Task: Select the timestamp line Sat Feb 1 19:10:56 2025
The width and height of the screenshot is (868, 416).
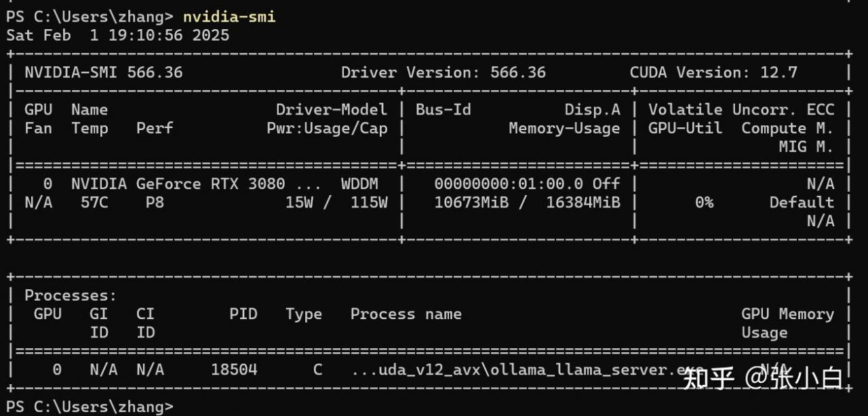Action: (118, 35)
